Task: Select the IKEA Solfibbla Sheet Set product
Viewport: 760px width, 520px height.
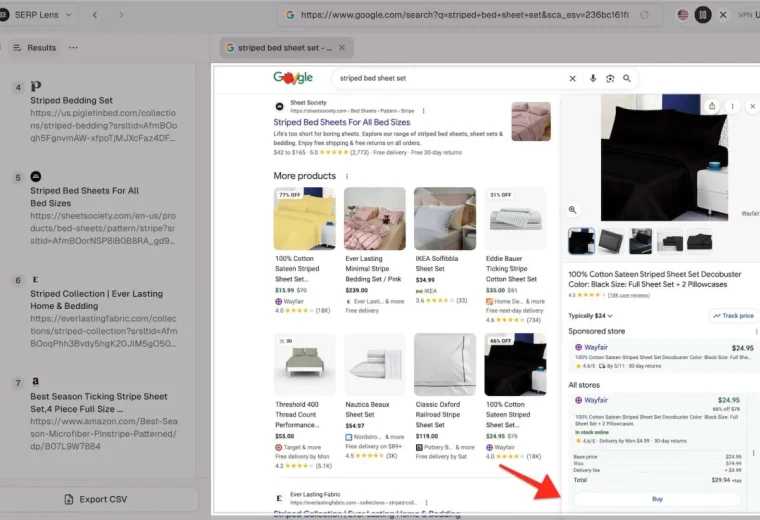Action: pos(444,246)
